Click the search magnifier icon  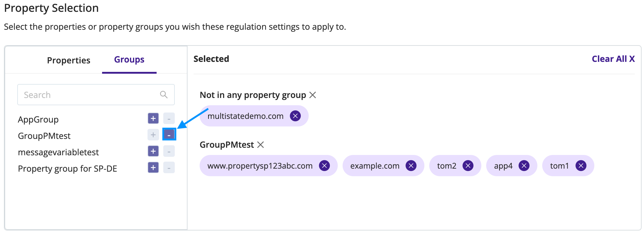click(x=164, y=95)
